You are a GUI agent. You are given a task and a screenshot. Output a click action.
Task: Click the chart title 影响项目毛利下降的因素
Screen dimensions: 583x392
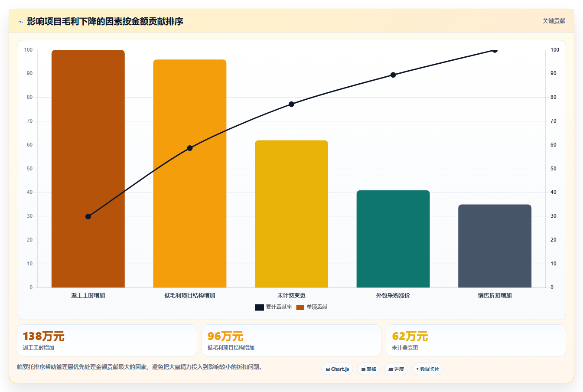click(105, 21)
